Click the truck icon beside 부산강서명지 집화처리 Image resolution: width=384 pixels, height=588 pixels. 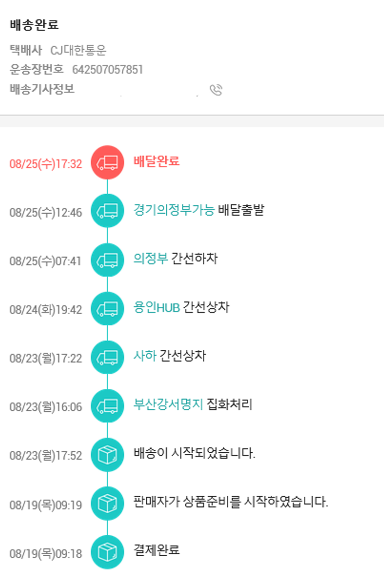[x=107, y=406]
